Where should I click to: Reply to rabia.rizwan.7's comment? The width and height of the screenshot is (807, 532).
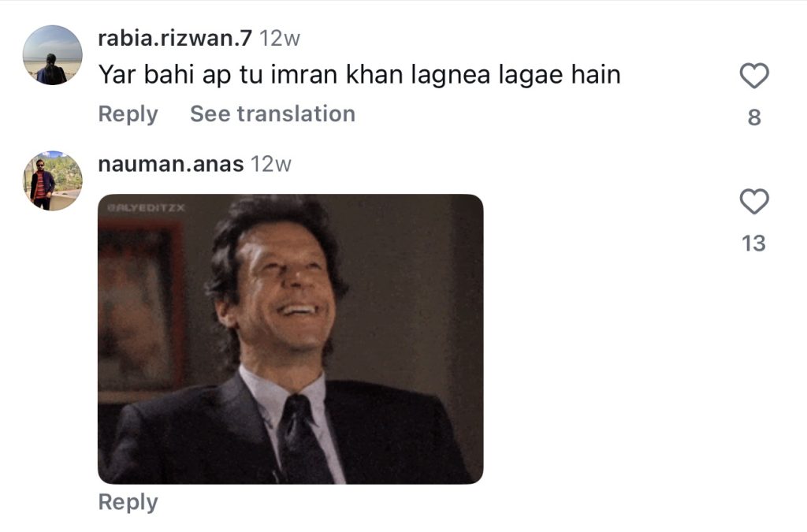point(128,114)
